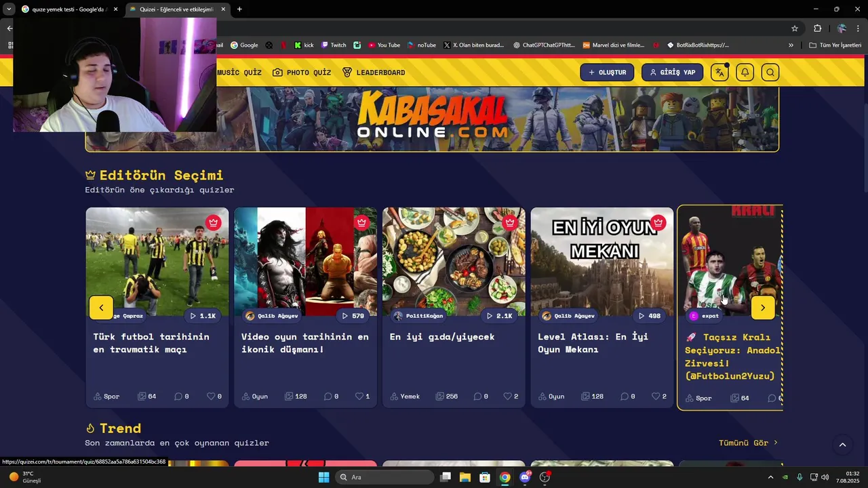Click the comment icon on En iyi gıda/yiyecek card
Image resolution: width=868 pixels, height=488 pixels.
[477, 396]
